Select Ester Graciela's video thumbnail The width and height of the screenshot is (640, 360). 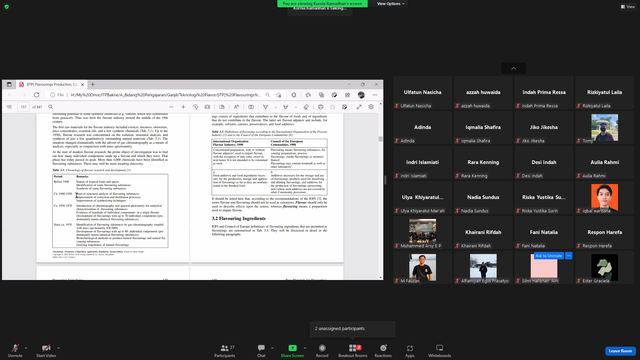click(604, 267)
